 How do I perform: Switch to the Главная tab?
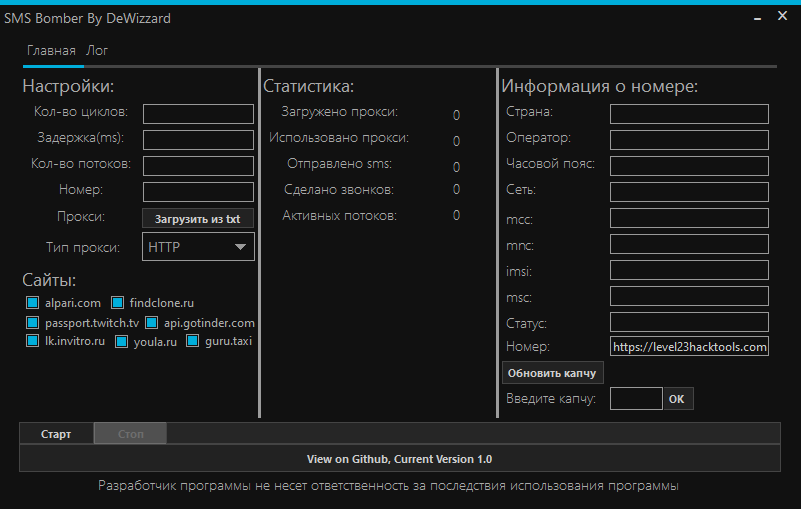tap(51, 51)
